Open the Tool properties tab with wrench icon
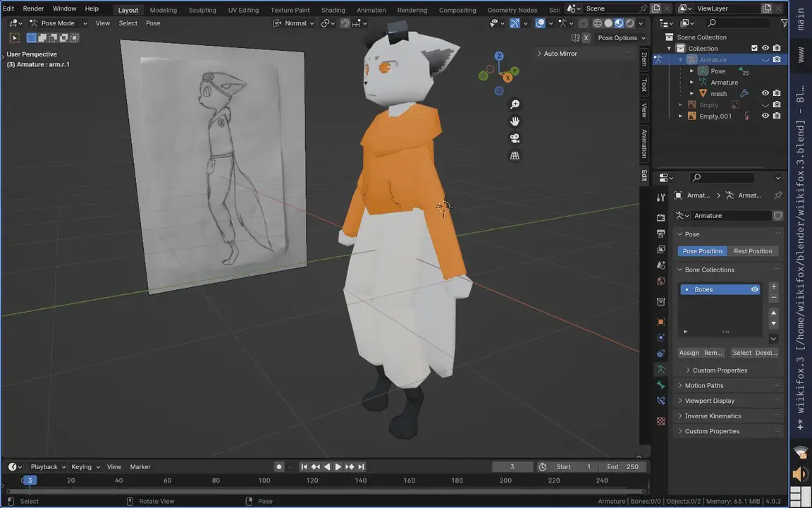The image size is (812, 508). coord(660,197)
